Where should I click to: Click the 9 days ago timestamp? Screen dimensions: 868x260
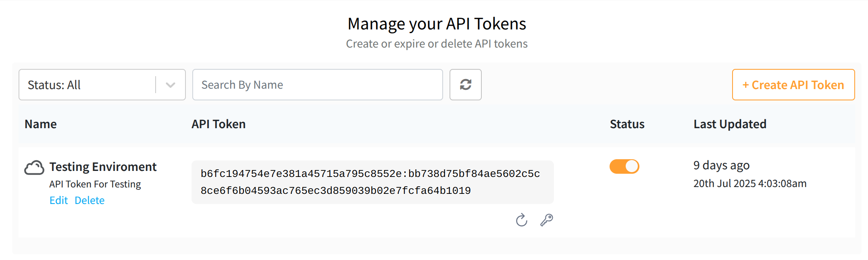pyautogui.click(x=721, y=165)
